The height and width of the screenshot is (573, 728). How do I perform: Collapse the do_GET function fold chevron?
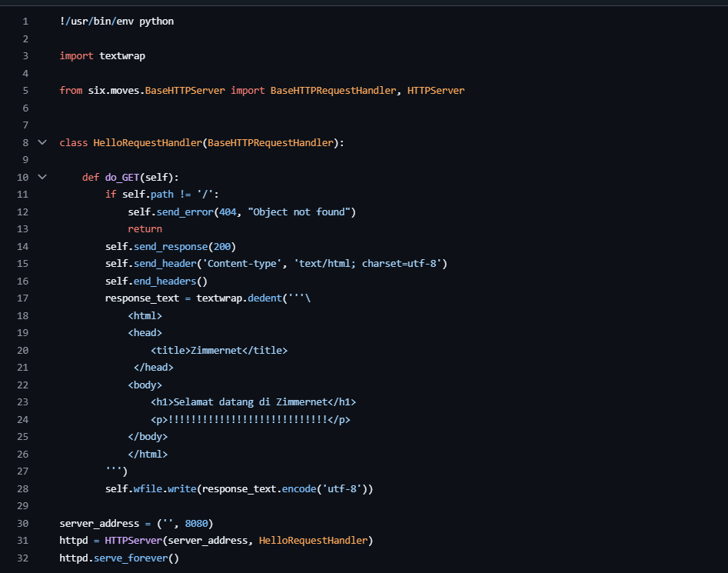(x=42, y=177)
